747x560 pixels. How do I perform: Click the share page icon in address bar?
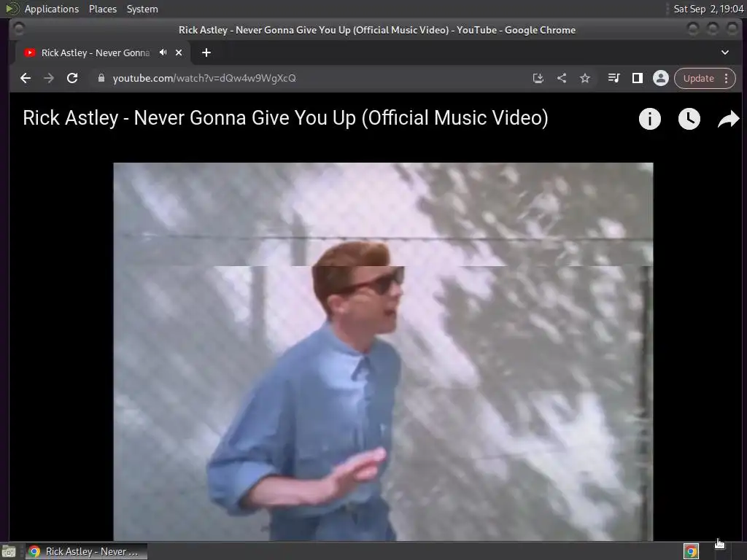point(562,78)
